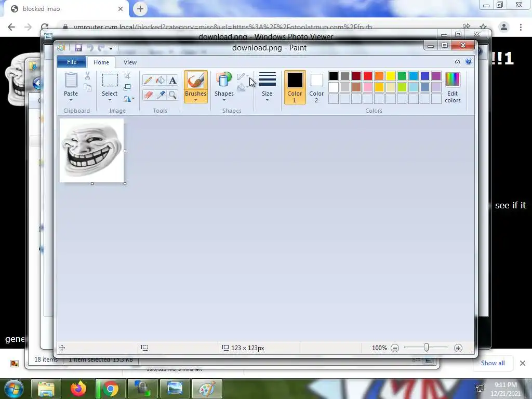Select the Color picker eyedropper tool
Image resolution: width=532 pixels, height=399 pixels.
(x=160, y=95)
